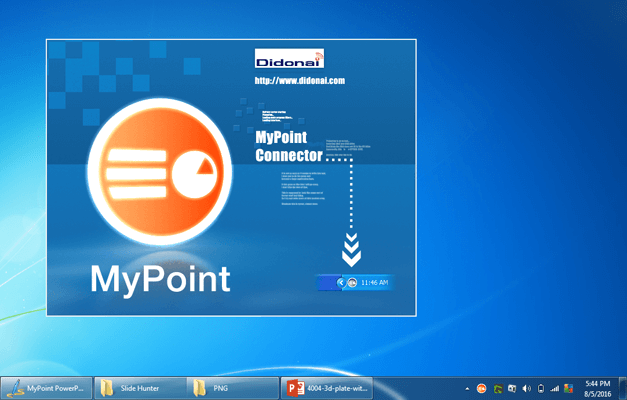The width and height of the screenshot is (627, 400).
Task: Open the clock showing 5:44 PM
Action: pos(598,389)
